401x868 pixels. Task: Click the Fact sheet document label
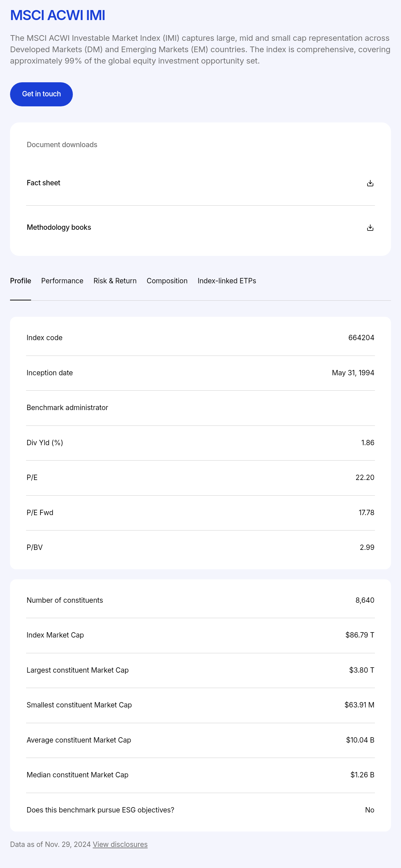(x=43, y=183)
